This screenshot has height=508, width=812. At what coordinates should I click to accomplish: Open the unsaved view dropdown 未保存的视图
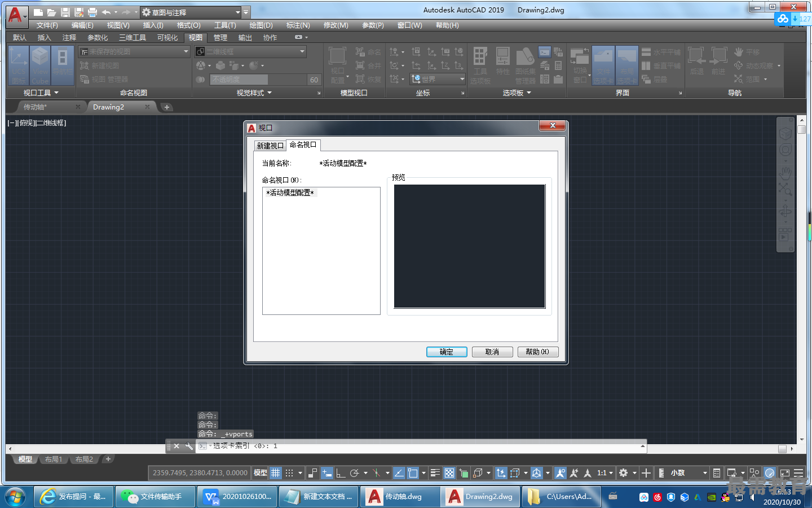point(134,51)
